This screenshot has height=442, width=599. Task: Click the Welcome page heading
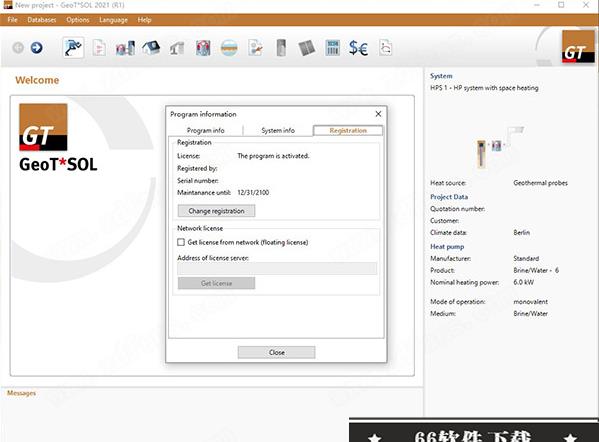point(37,80)
